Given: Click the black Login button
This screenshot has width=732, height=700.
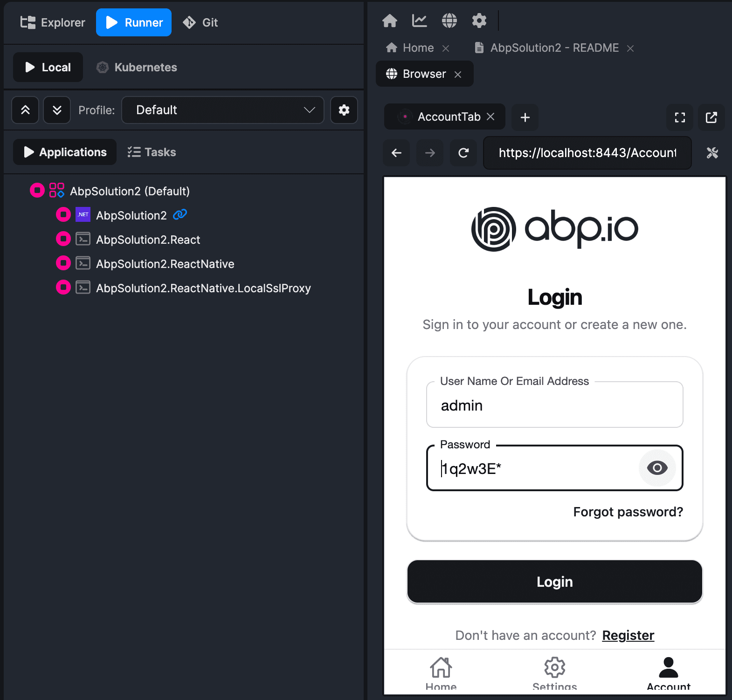Looking at the screenshot, I should coord(555,582).
